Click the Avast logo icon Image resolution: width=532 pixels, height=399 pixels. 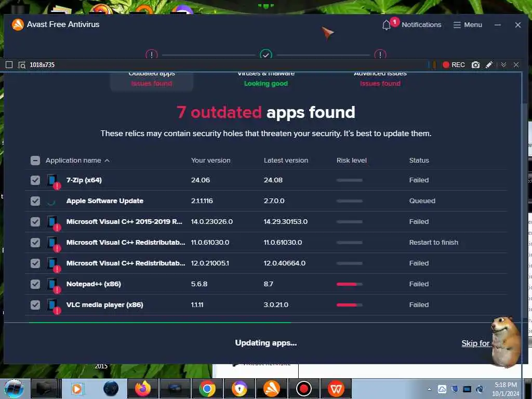[18, 24]
